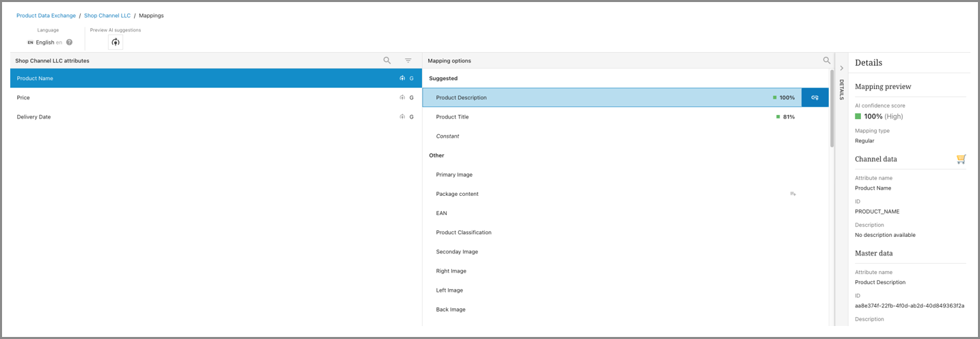Select the Product Title 81% suggestion
This screenshot has width=980, height=339.
(615, 117)
